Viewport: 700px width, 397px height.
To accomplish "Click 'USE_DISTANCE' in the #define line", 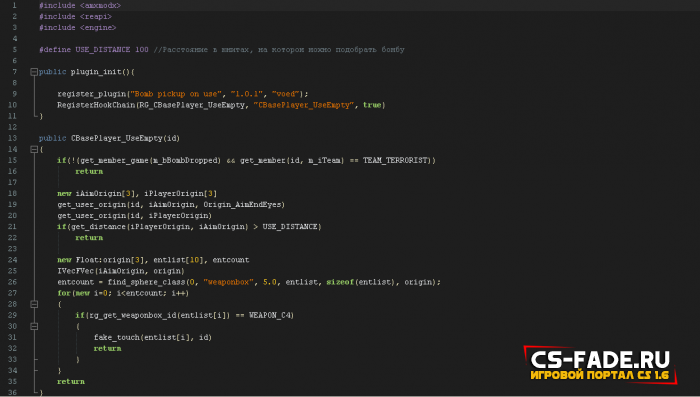I will tap(103, 50).
